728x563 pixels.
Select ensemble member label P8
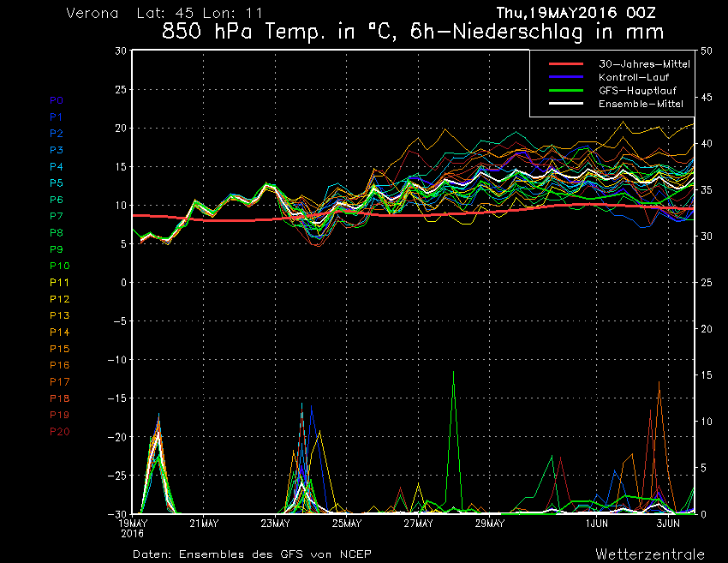coord(57,233)
